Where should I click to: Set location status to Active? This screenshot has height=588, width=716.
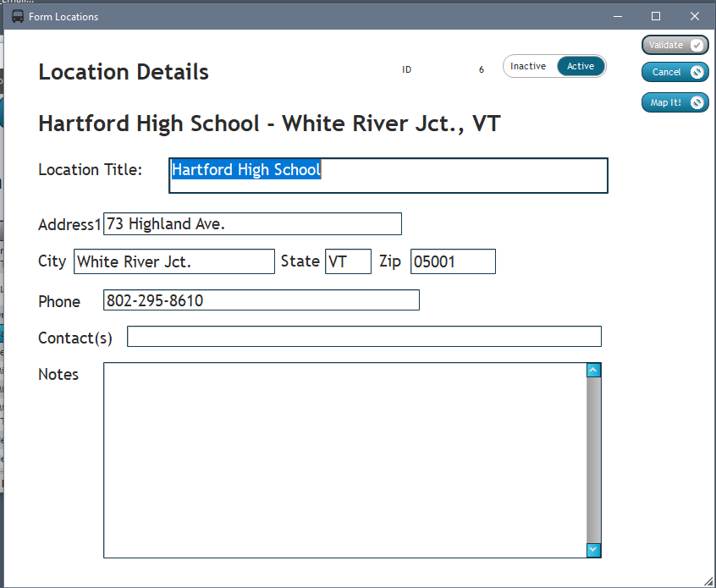pos(581,67)
